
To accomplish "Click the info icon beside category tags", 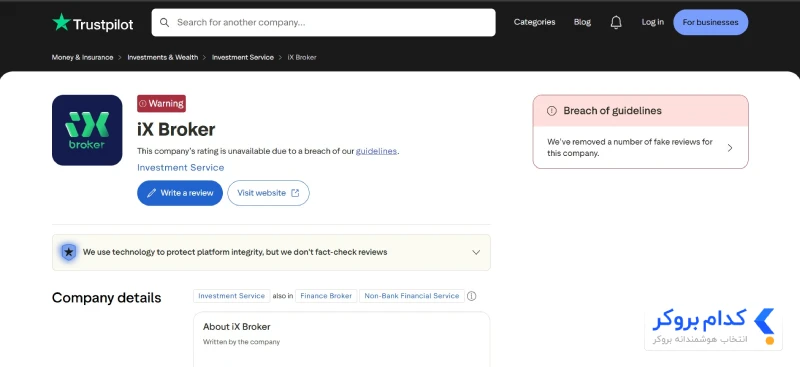I will [471, 296].
